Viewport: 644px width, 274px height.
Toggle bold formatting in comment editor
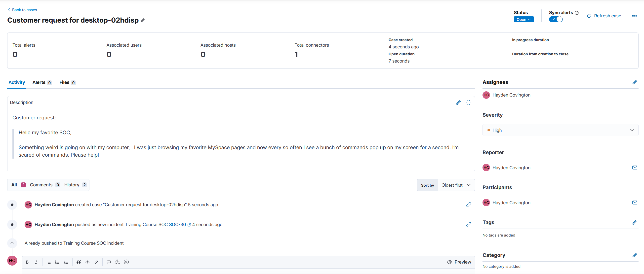coord(27,262)
